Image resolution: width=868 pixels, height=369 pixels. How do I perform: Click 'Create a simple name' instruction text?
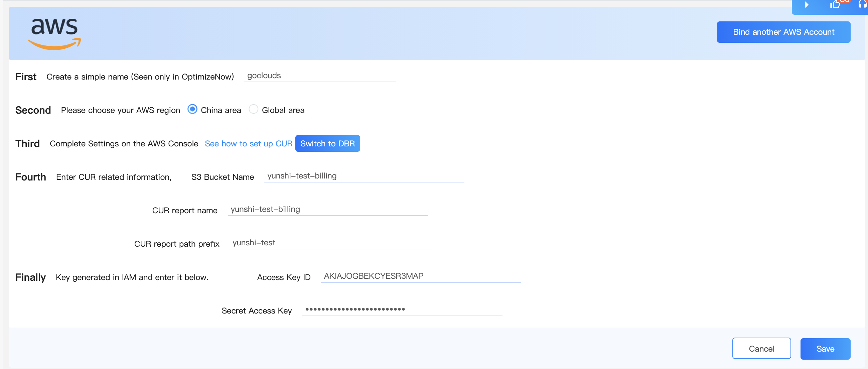click(140, 77)
